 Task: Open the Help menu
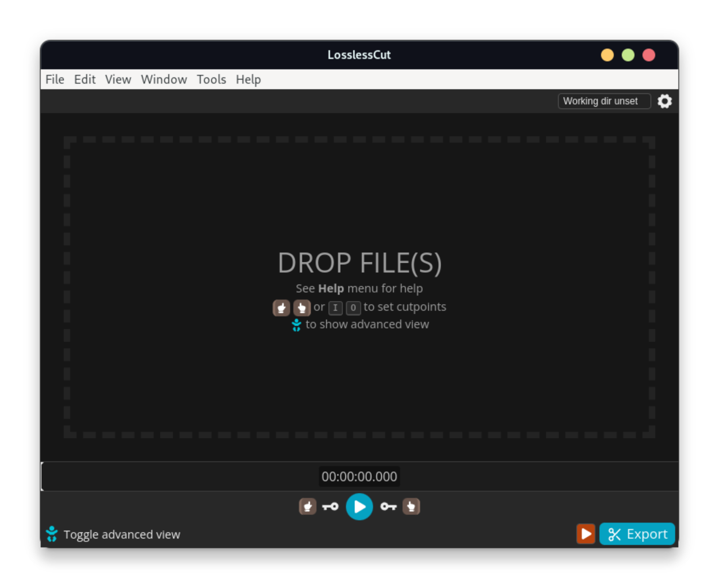248,79
